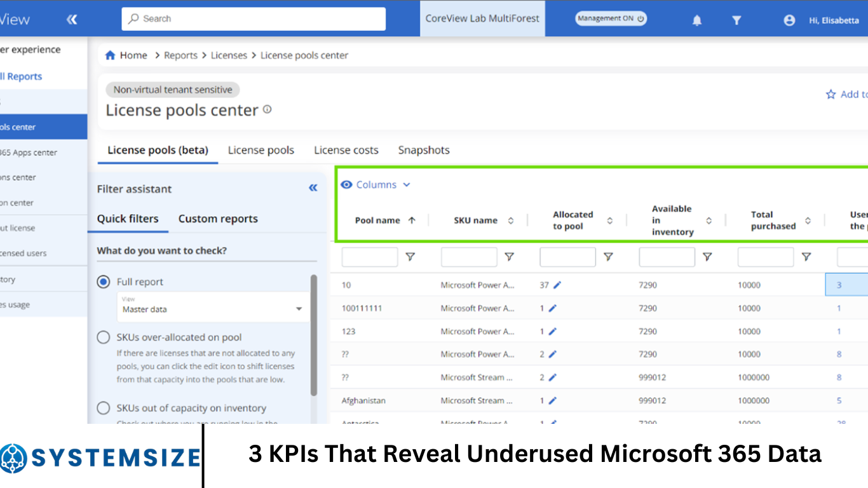Click SKU name filter input box
This screenshot has height=488, width=868.
point(469,257)
